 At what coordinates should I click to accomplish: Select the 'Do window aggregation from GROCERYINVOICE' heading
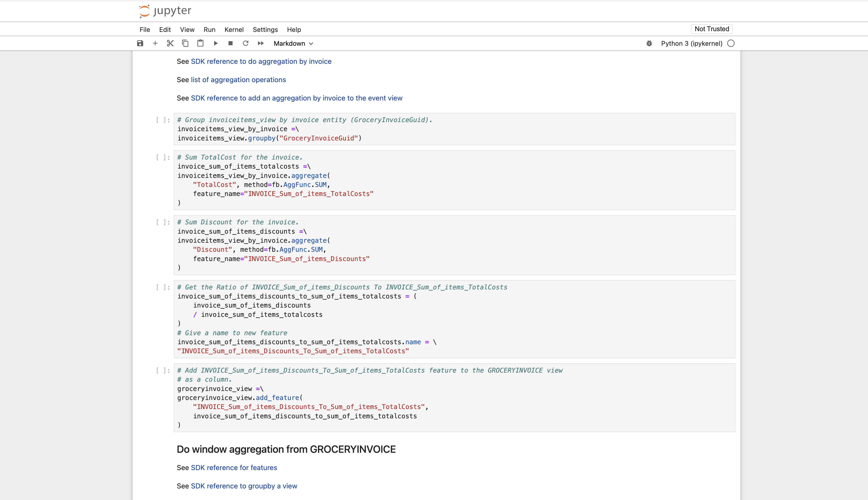tap(286, 449)
